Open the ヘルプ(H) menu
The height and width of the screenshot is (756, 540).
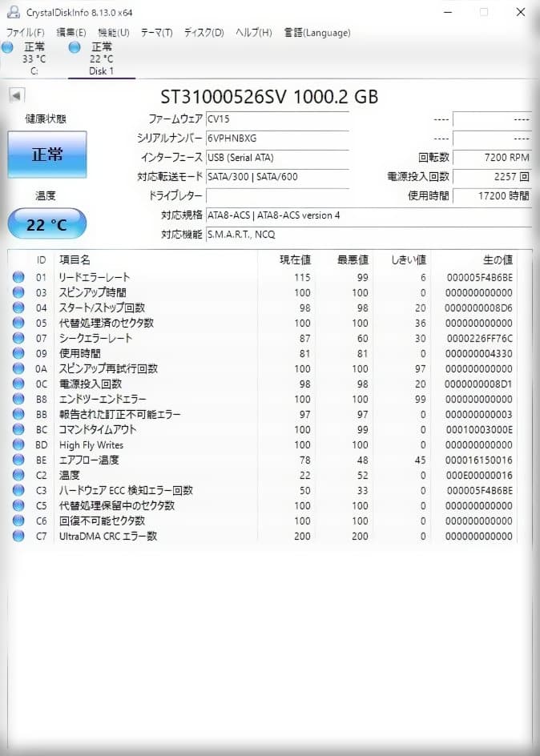(254, 33)
